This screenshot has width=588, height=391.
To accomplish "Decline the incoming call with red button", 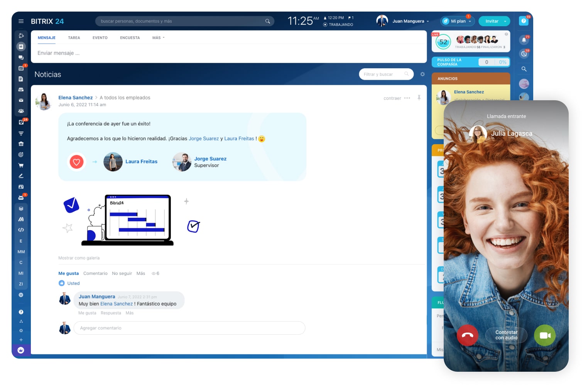I will tap(467, 335).
